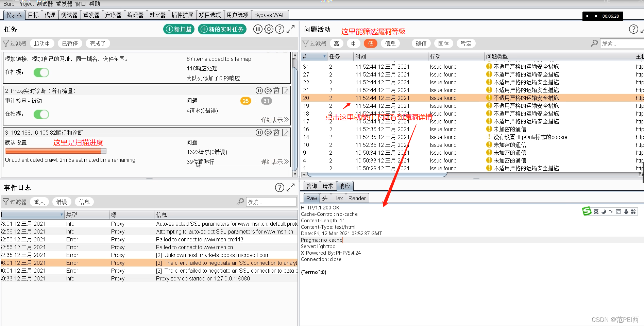The width and height of the screenshot is (644, 326).
Task: Open Proxy live audit task in new window
Action: pos(285,91)
